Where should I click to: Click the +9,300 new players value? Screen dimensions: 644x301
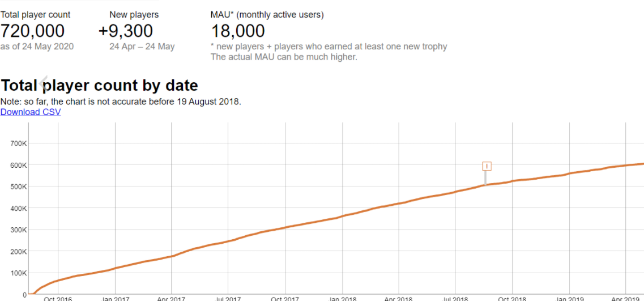point(126,31)
